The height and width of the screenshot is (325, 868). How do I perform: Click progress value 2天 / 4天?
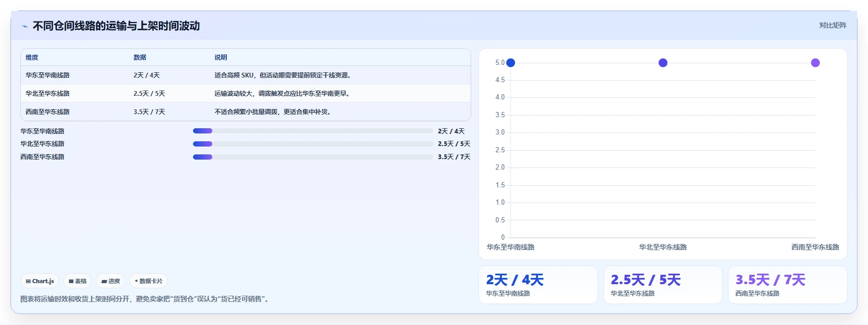coord(451,131)
